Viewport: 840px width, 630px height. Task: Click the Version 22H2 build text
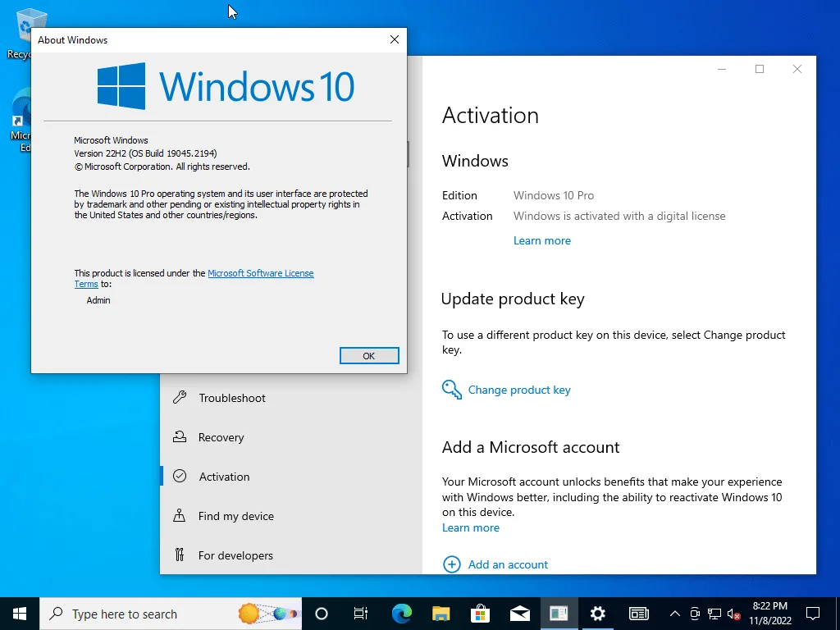pyautogui.click(x=145, y=153)
